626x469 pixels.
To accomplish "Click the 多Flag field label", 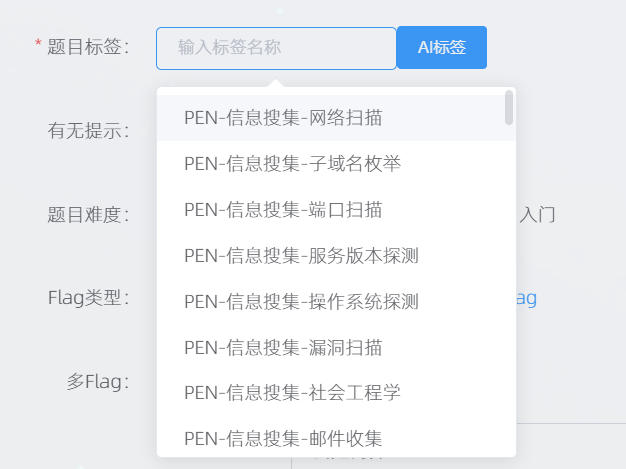I will [98, 381].
